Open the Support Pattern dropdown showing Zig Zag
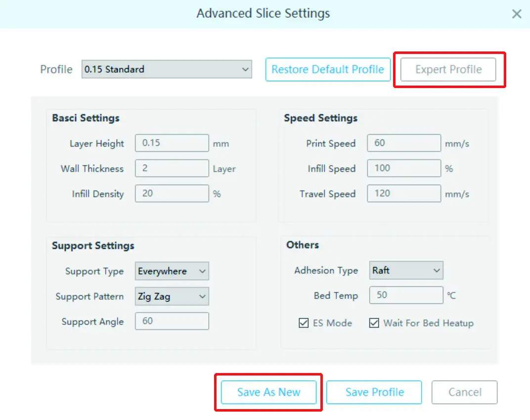The image size is (530, 420). 172,296
